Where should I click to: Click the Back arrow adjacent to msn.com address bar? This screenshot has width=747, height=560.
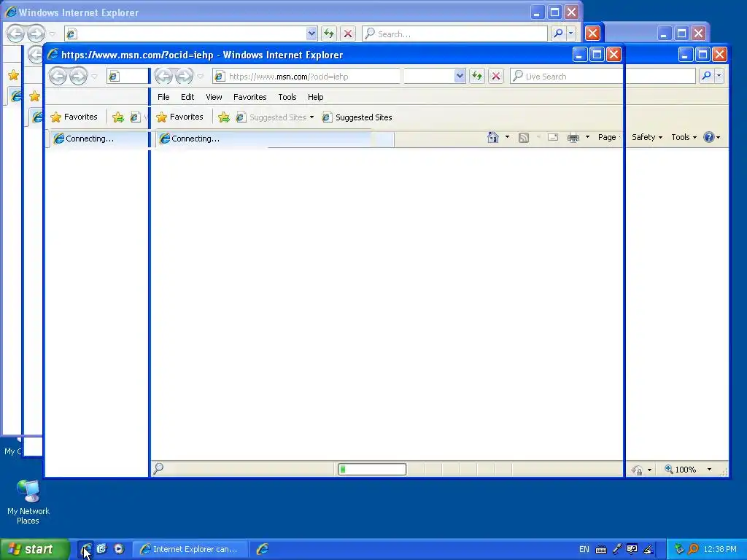click(x=163, y=76)
